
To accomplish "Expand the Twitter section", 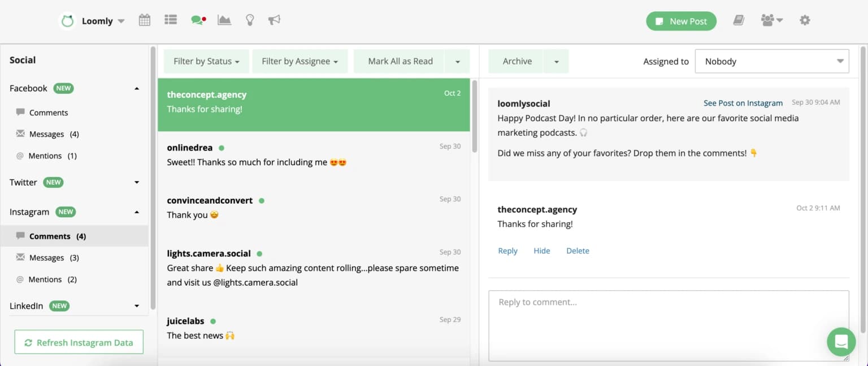I will pos(136,182).
